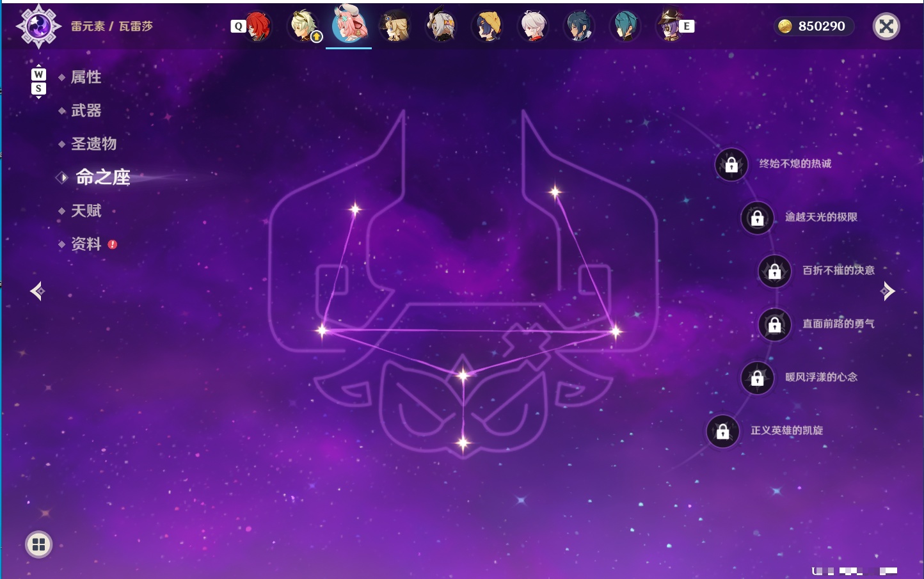
Task: Select the blonde character with upgrade arrow
Action: click(304, 26)
